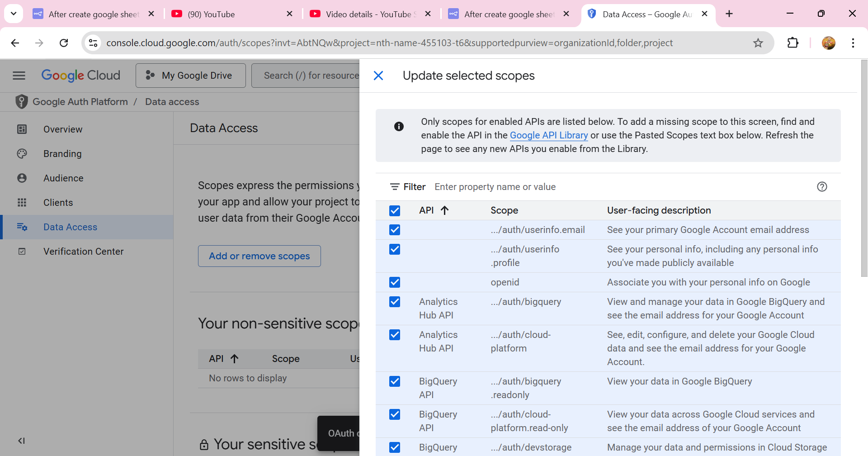Uncheck the openid scope checkbox
This screenshot has height=456, width=868.
[x=395, y=282]
